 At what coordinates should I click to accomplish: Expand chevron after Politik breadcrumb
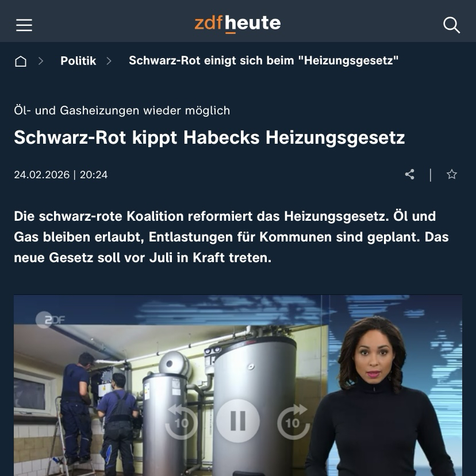109,61
